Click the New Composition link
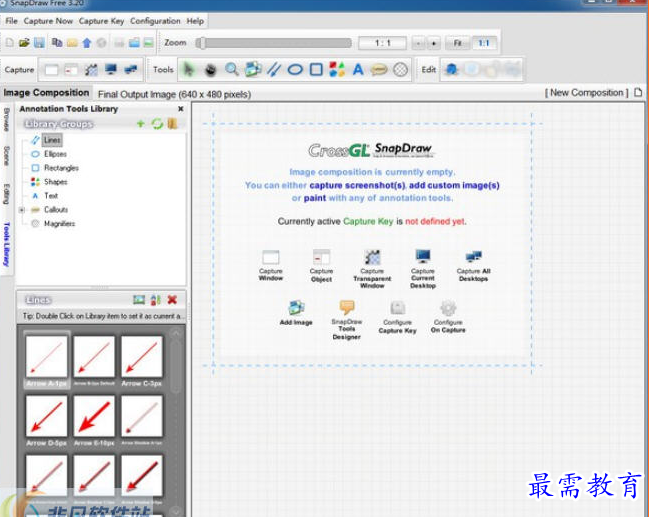The height and width of the screenshot is (517, 650). [586, 92]
